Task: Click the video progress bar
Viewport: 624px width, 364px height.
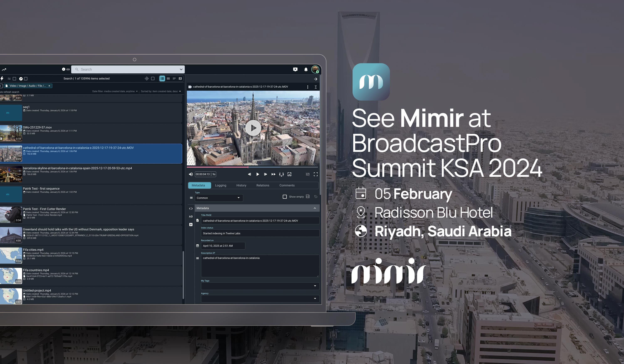Action: 272,167
